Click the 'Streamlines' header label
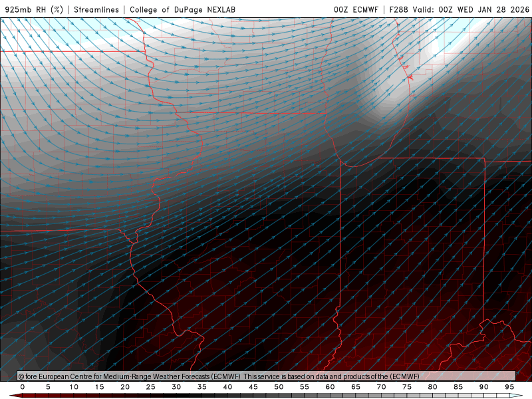The width and height of the screenshot is (532, 399). (x=96, y=9)
